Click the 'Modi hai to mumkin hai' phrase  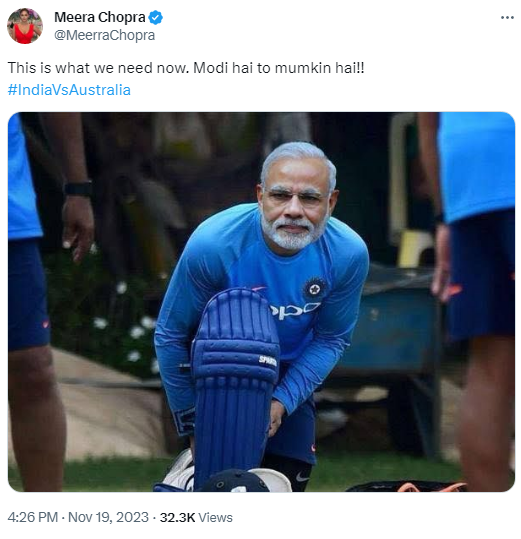click(276, 68)
